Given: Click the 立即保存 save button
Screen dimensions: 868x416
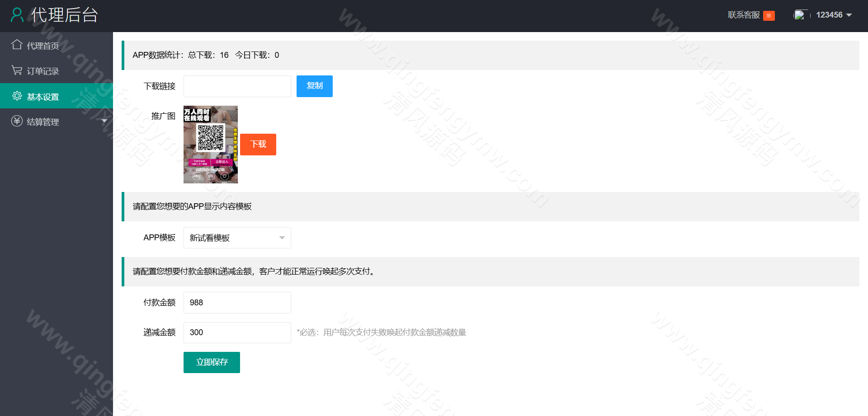Looking at the screenshot, I should pyautogui.click(x=212, y=362).
